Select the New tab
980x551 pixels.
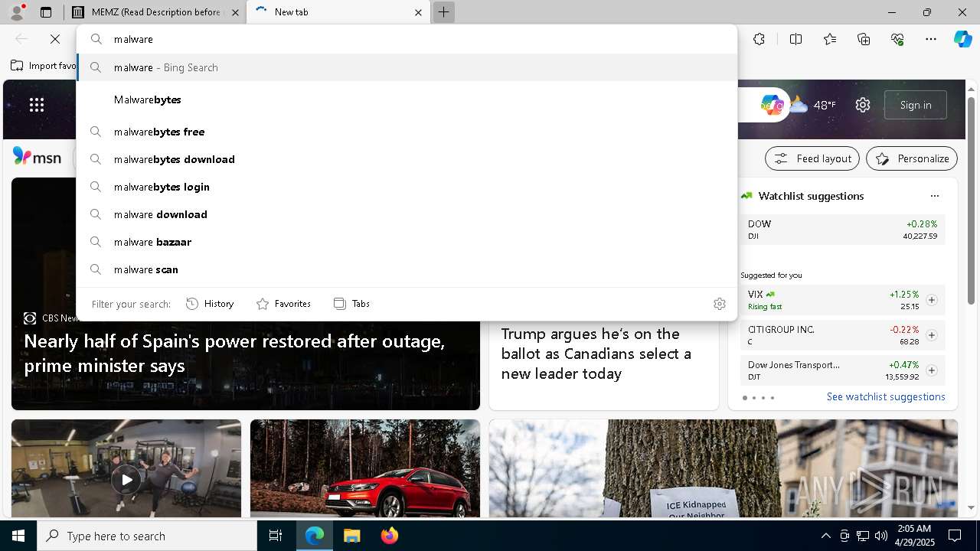337,12
